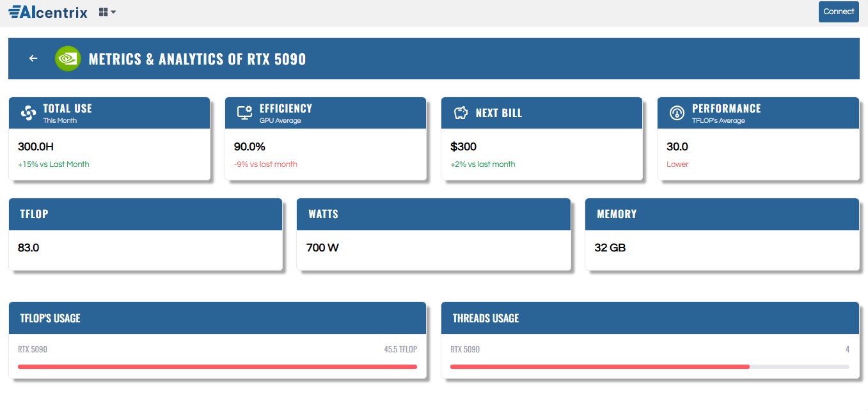Click the $300 next bill amount
Viewport: 868px width, 410px height.
(464, 146)
